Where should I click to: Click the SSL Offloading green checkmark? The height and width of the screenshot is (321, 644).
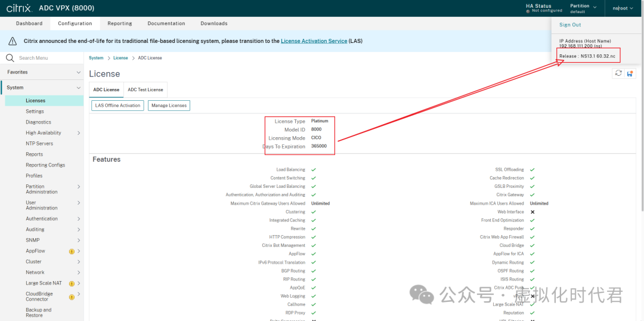(x=532, y=169)
